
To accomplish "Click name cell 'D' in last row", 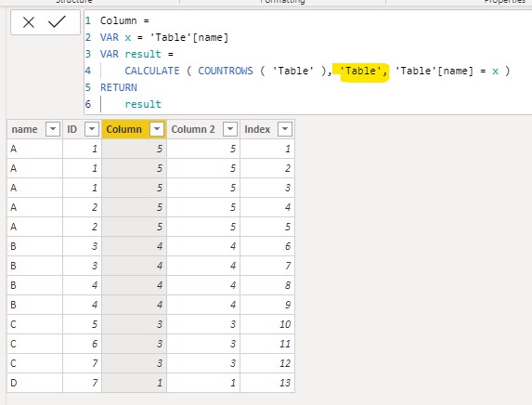I will 34,383.
